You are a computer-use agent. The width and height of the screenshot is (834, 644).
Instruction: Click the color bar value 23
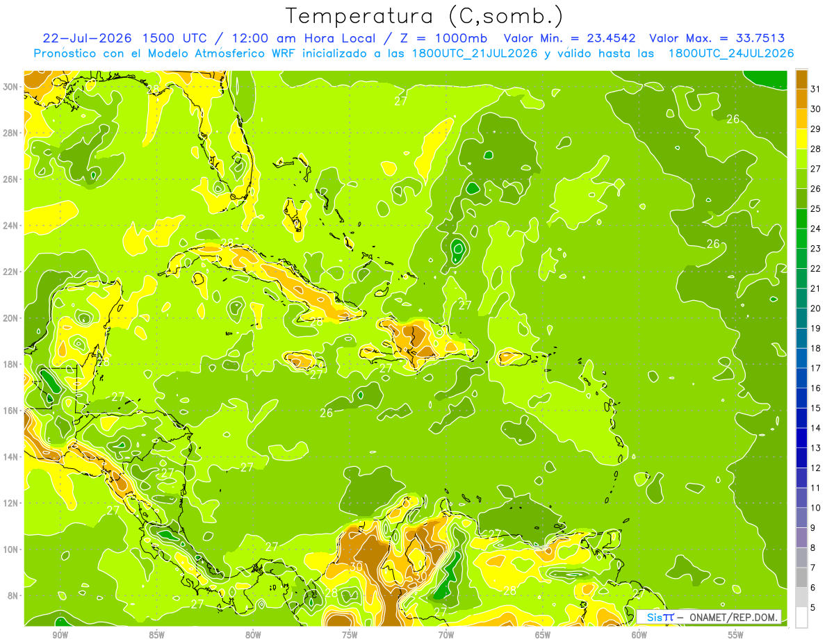pos(816,249)
